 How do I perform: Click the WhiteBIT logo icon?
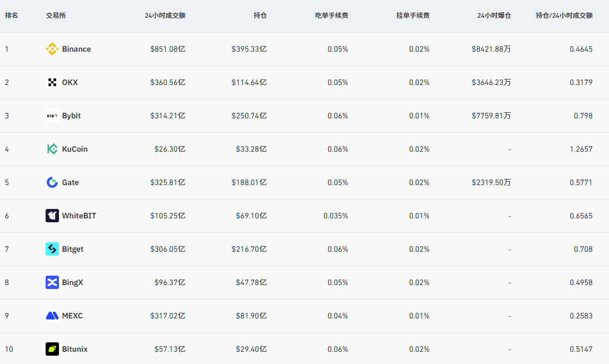point(52,216)
